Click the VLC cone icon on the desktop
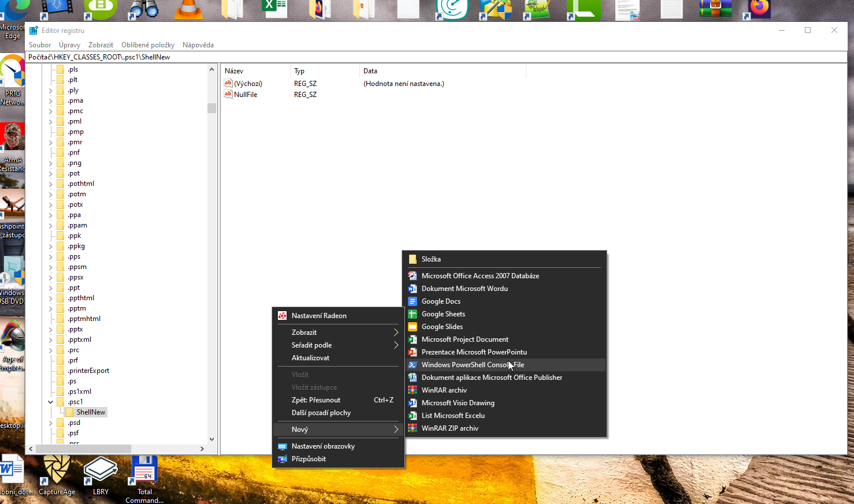This screenshot has height=504, width=854. 188,9
